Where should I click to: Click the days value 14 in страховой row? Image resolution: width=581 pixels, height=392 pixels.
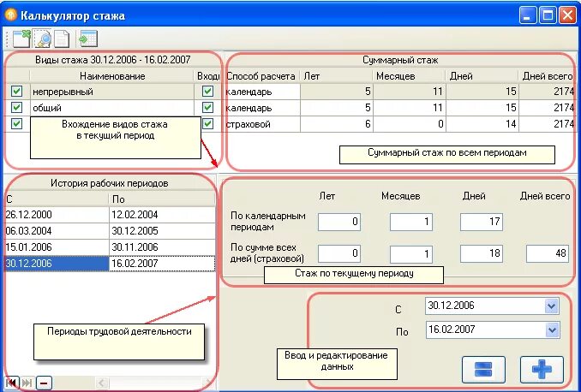pos(482,123)
